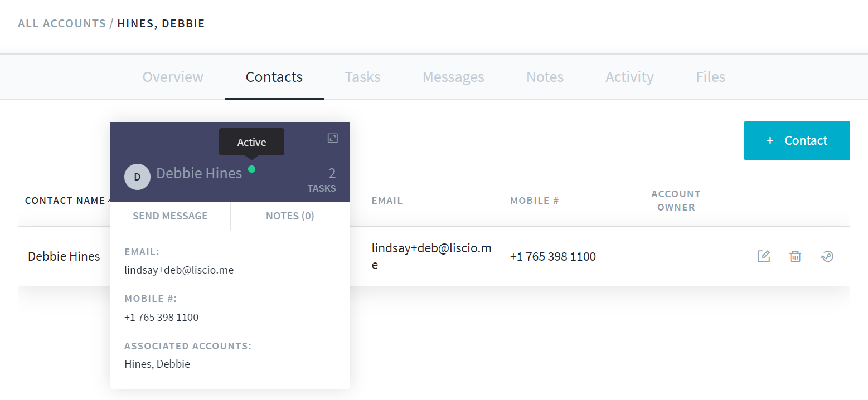
Task: Click the D avatar in contact popup
Action: click(137, 177)
